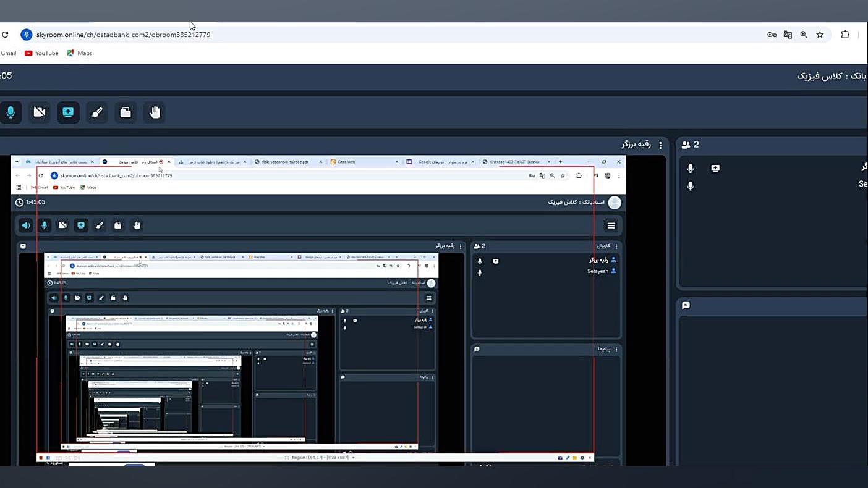Open the apps grid in the largest shared copy's bookmarks bar

pos(19,188)
